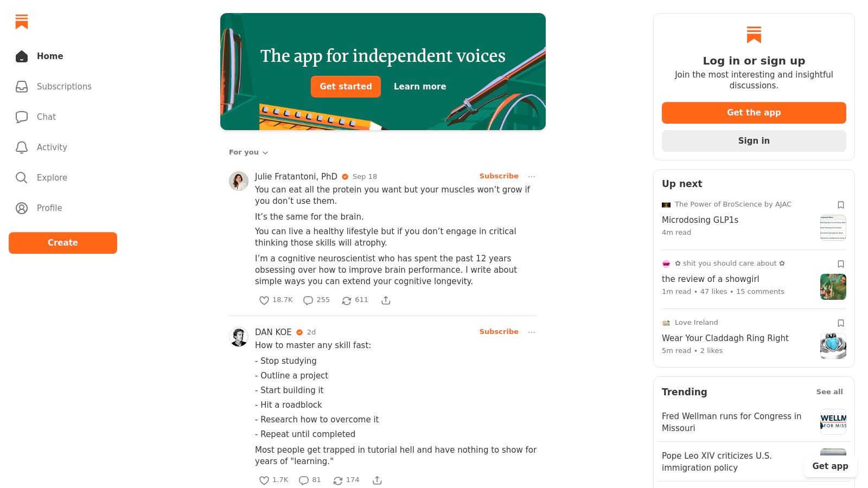Expand the For you feed dropdown
Image resolution: width=868 pixels, height=488 pixels.
click(x=248, y=152)
